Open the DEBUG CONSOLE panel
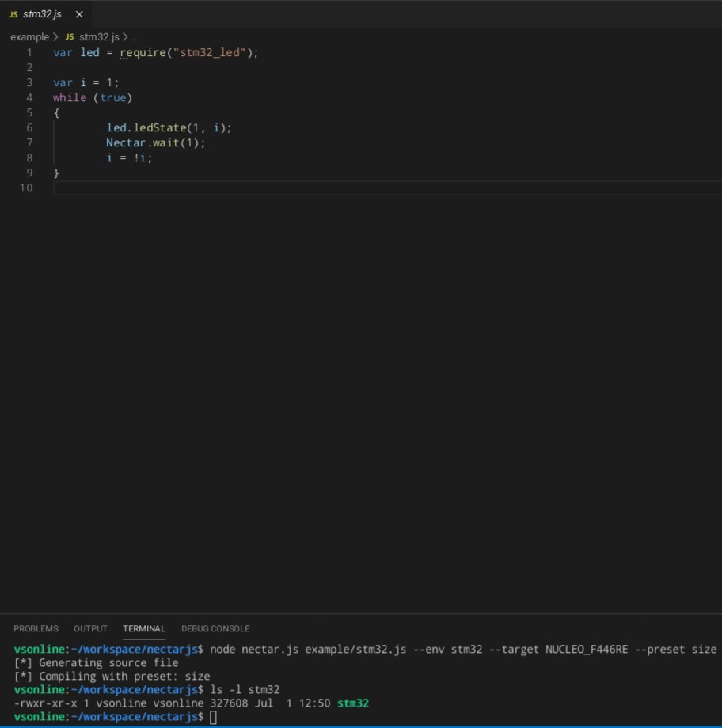This screenshot has width=722, height=728. (215, 628)
